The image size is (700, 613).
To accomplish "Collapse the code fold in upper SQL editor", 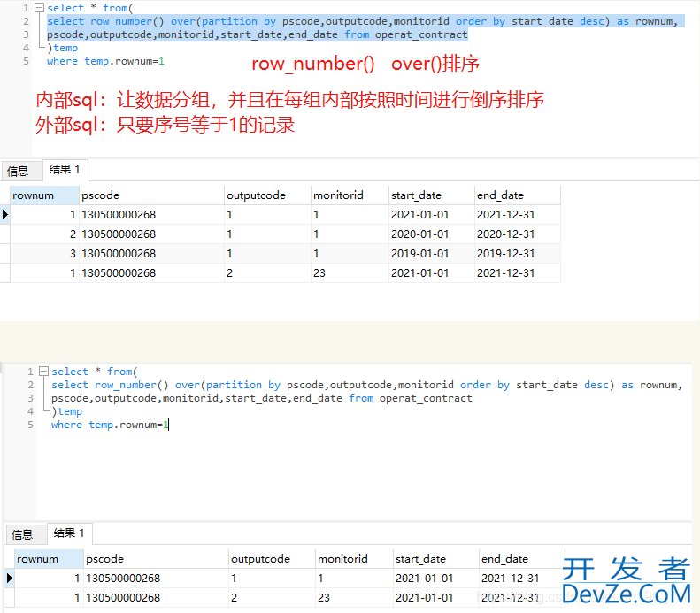I will (x=39, y=8).
